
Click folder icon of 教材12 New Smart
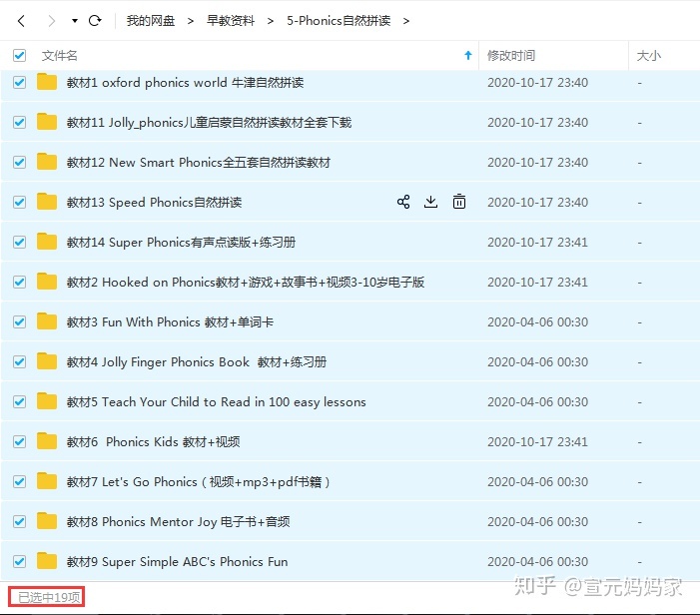coord(47,162)
